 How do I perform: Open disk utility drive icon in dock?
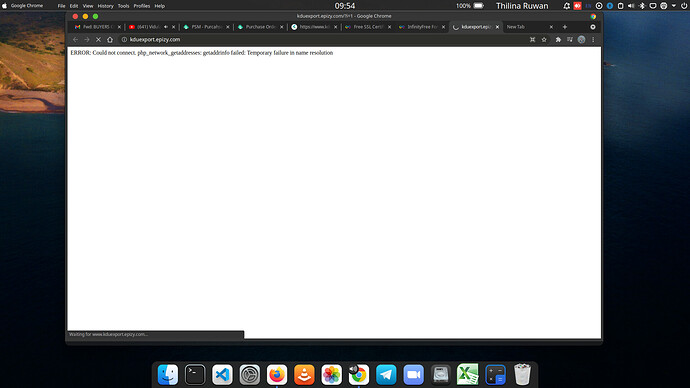[x=440, y=375]
